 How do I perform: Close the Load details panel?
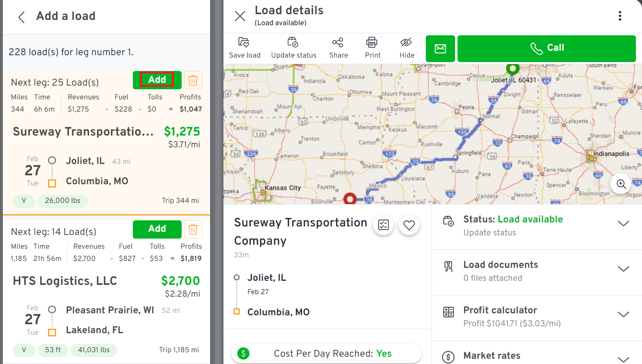[240, 16]
